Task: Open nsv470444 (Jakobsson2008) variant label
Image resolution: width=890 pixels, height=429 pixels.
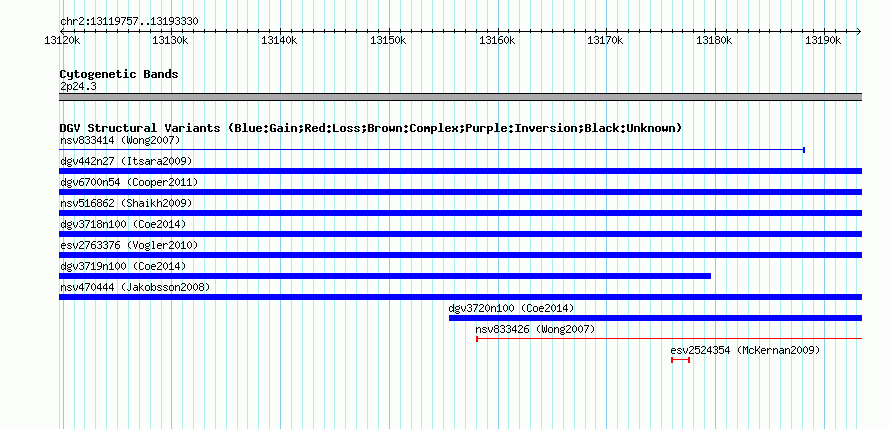Action: [135, 287]
